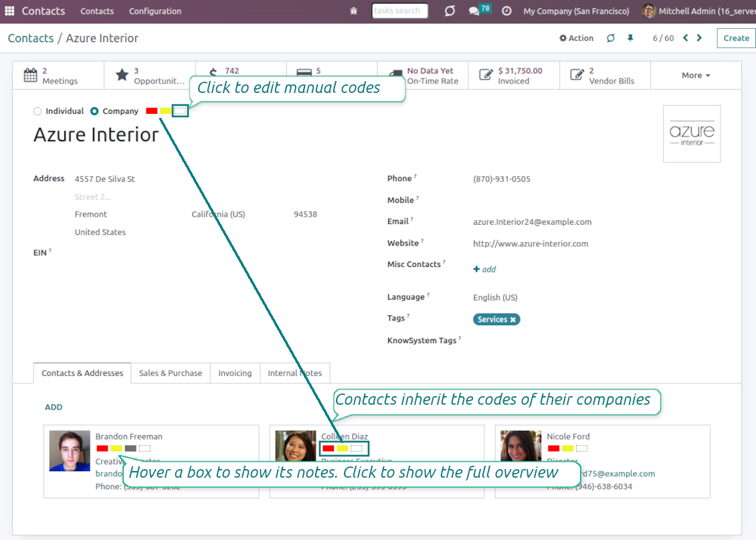Click the EIN field help question mark
This screenshot has height=540, width=756.
50,250
